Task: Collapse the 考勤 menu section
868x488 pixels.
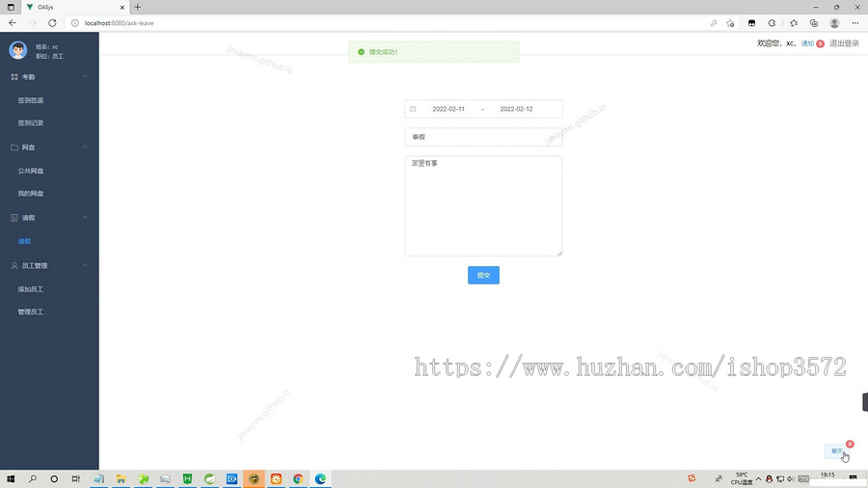Action: click(x=85, y=77)
